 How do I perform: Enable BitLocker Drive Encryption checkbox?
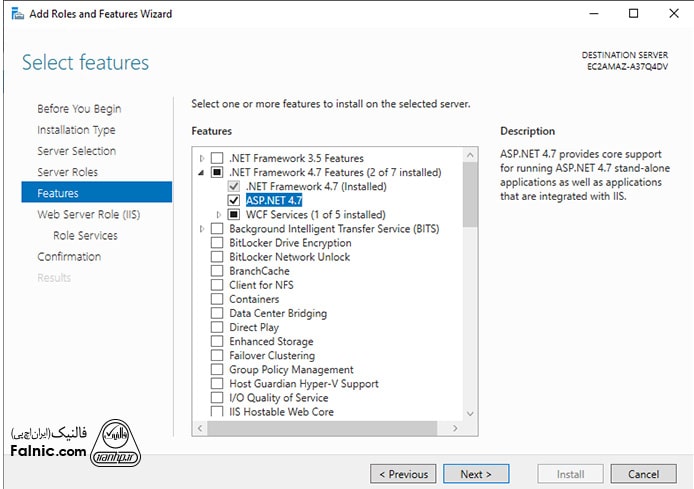(x=217, y=243)
